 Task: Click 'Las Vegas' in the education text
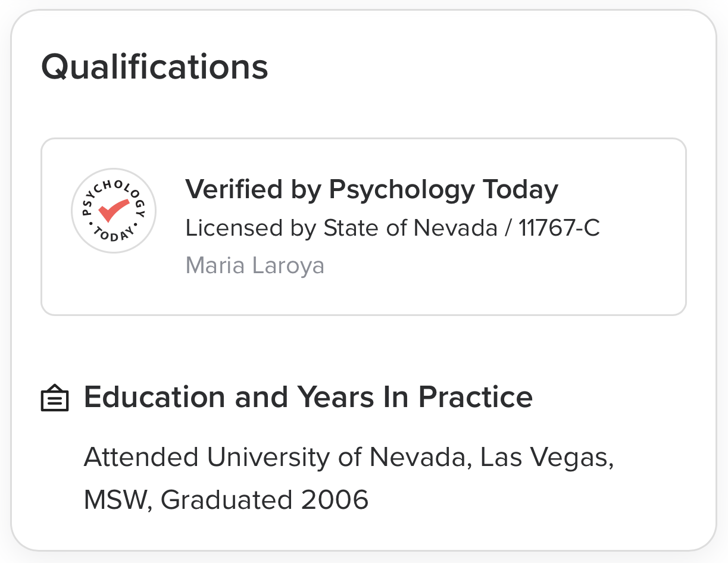pos(546,458)
